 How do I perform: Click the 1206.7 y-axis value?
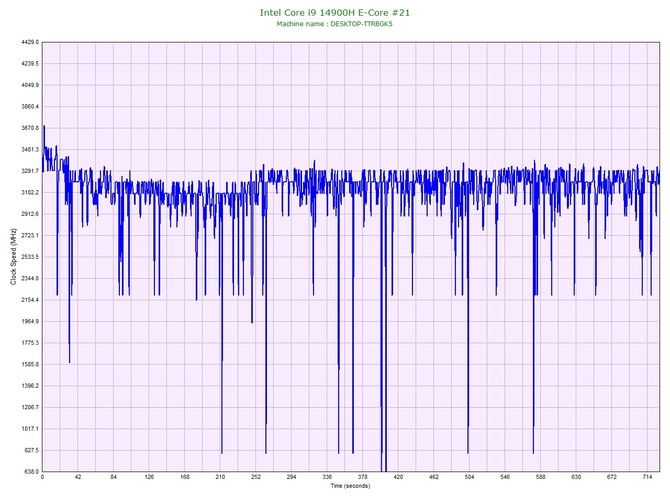[x=30, y=407]
